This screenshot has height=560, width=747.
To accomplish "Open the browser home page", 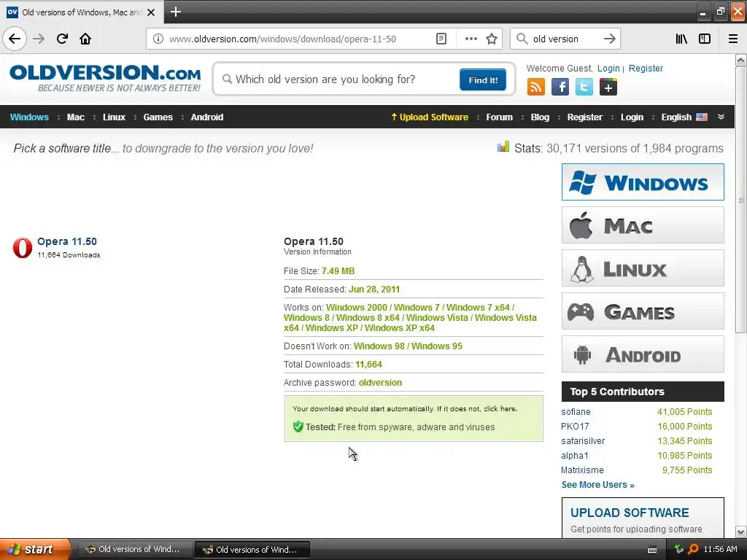I will click(x=85, y=39).
